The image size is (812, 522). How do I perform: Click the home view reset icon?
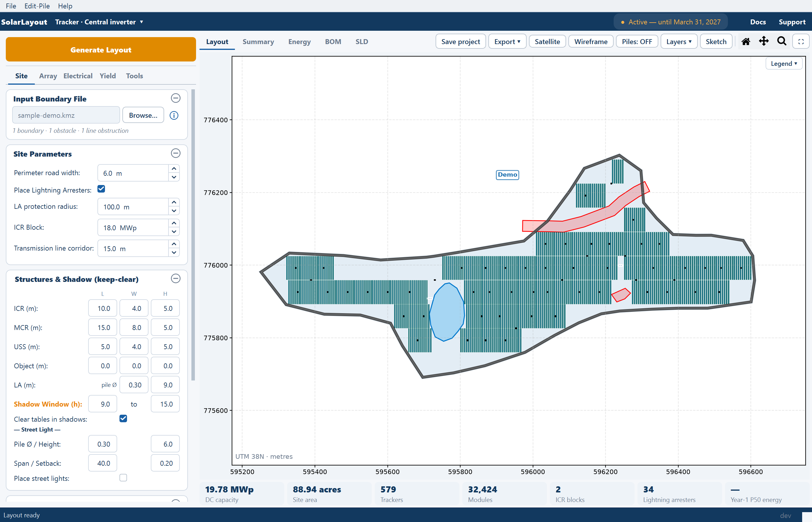(x=746, y=41)
